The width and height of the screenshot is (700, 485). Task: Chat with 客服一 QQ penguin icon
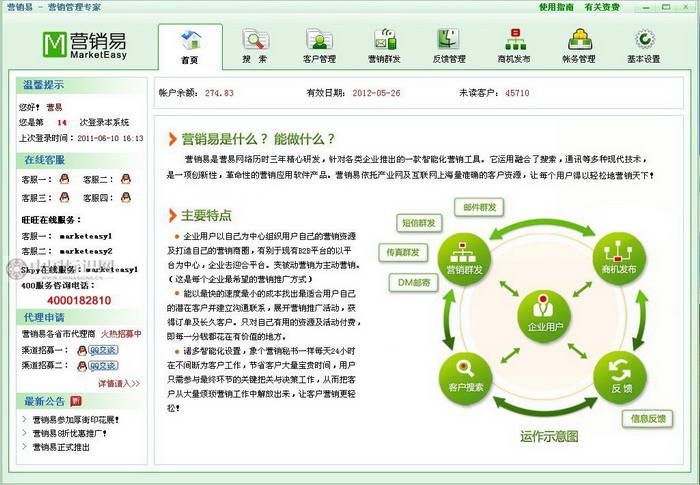(x=64, y=179)
